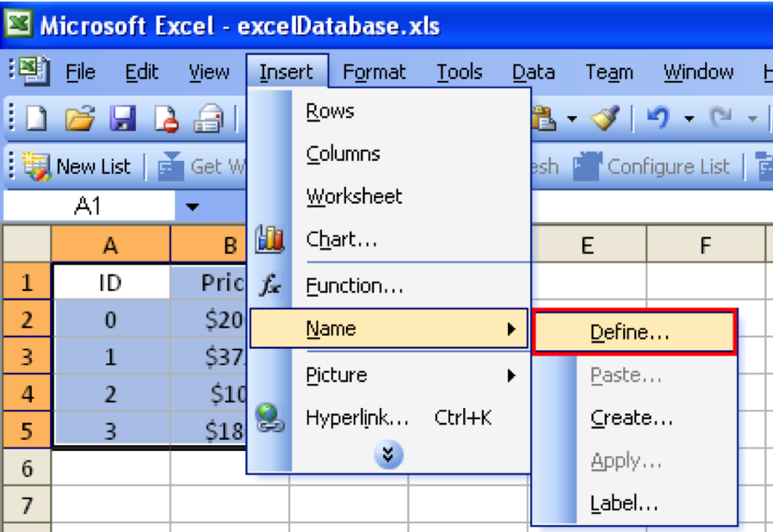This screenshot has width=773, height=532.
Task: Expand the Insert menu with double chevron
Action: coord(389,455)
